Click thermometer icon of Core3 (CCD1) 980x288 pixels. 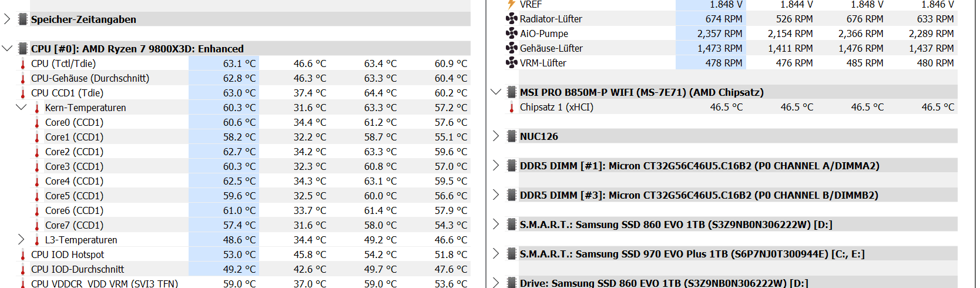(37, 166)
